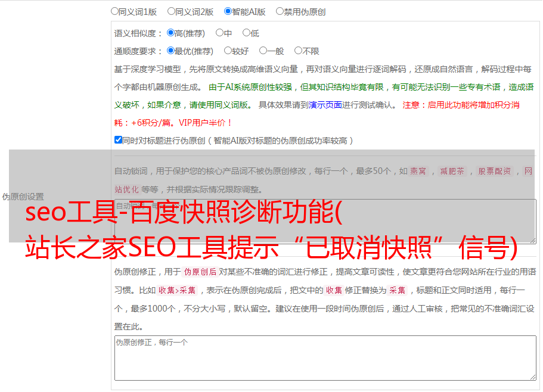Viewport: 543px width, 392px height.
Task: Click the 自动锁词 text area resize handle
Action: click(x=532, y=239)
